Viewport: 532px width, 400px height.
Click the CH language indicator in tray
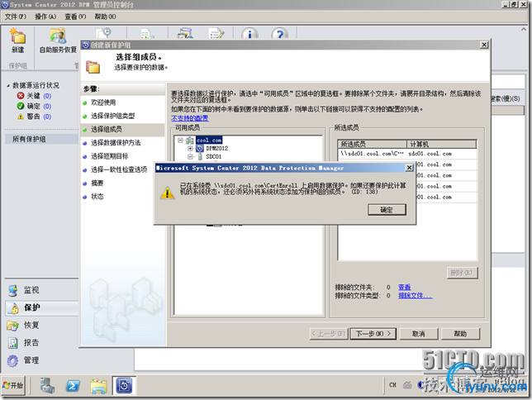tap(392, 385)
